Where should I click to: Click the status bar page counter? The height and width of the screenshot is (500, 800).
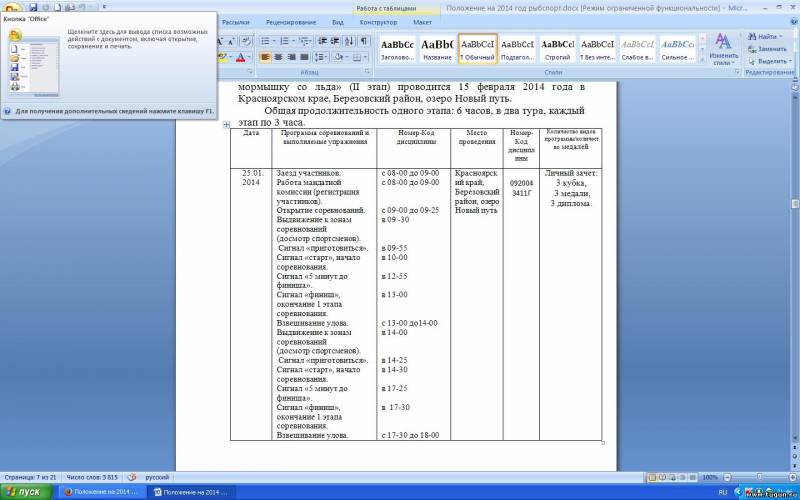pos(30,478)
